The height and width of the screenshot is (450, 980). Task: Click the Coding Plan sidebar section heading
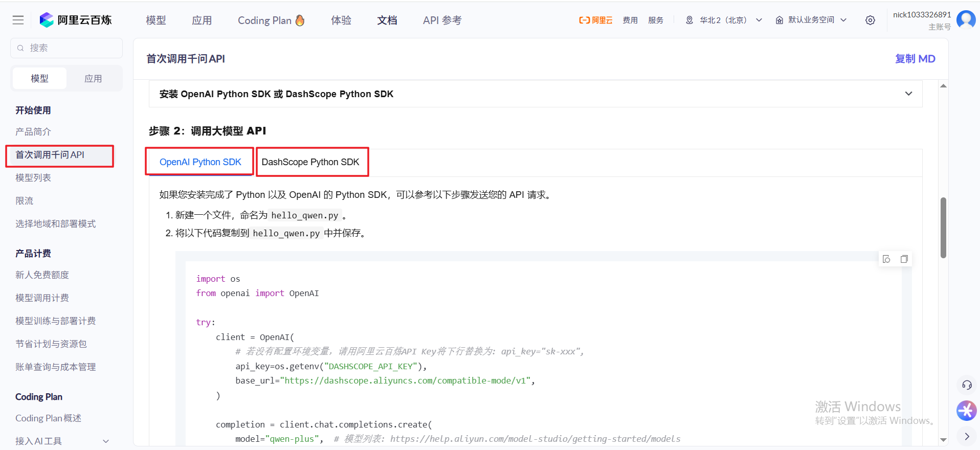(39, 397)
